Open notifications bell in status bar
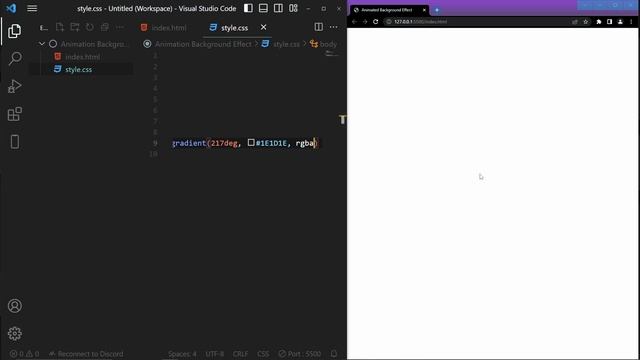The height and width of the screenshot is (360, 640). [x=334, y=354]
